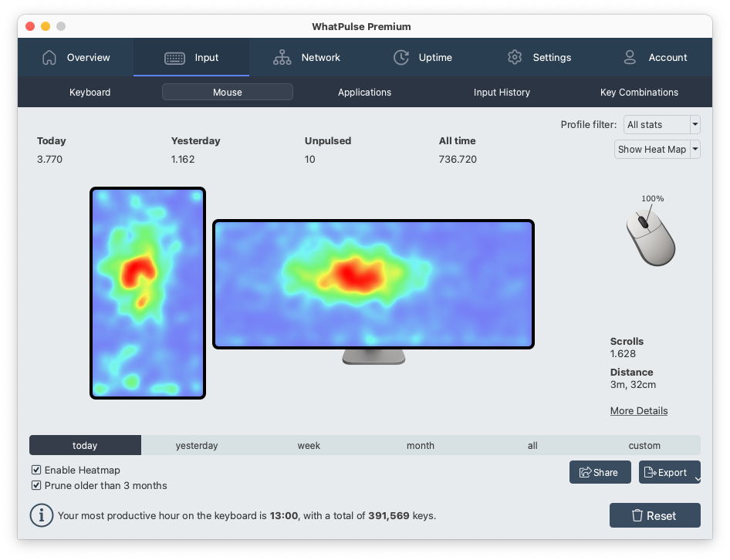Open Account via the person icon
The width and height of the screenshot is (730, 560).
point(628,57)
